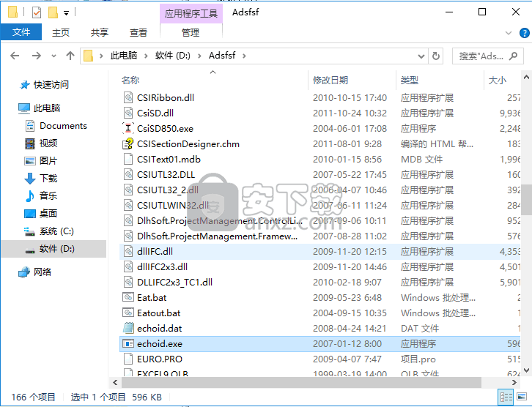Expand the address bar history dropdown
Viewport: 532px width, 407px height.
click(x=421, y=56)
